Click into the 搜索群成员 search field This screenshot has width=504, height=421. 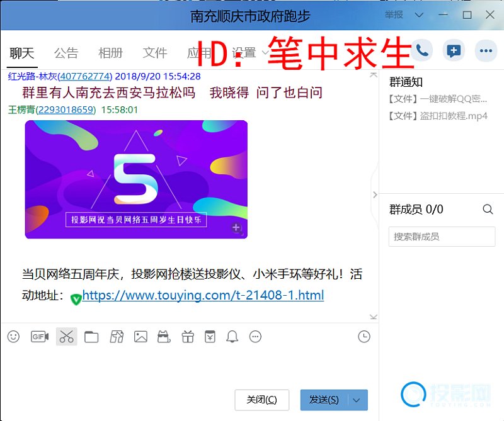(x=442, y=237)
